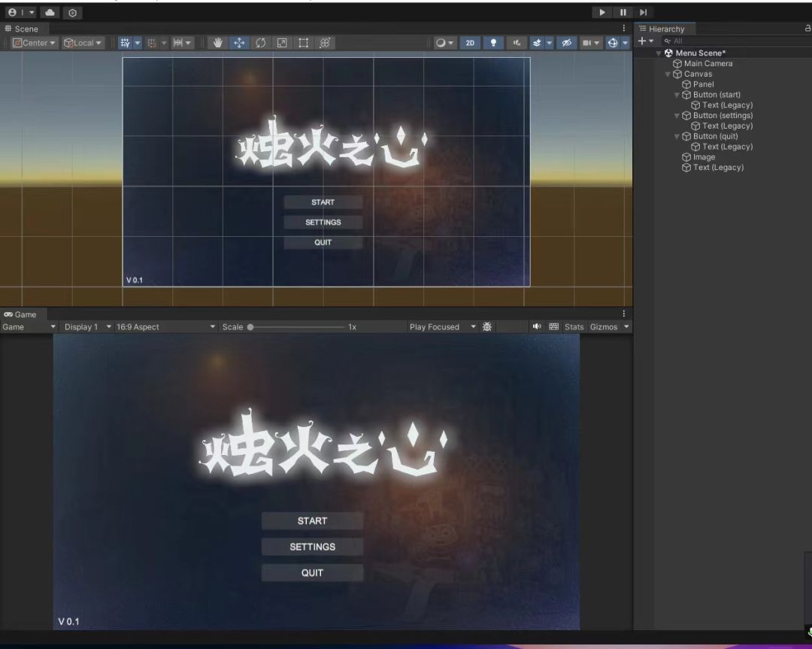The image size is (812, 649).
Task: Click the QUIT button in the Game view
Action: pos(312,573)
